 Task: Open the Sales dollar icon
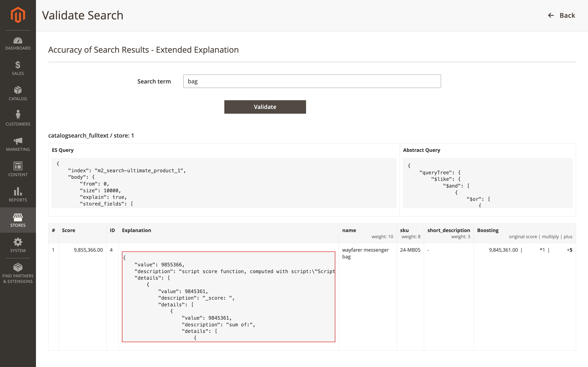pyautogui.click(x=18, y=65)
